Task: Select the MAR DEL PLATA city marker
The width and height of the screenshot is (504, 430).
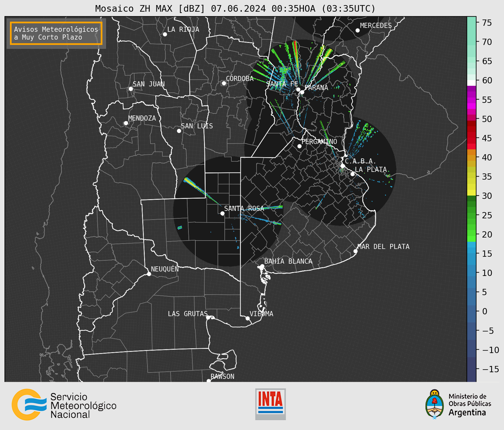Action: tap(356, 251)
